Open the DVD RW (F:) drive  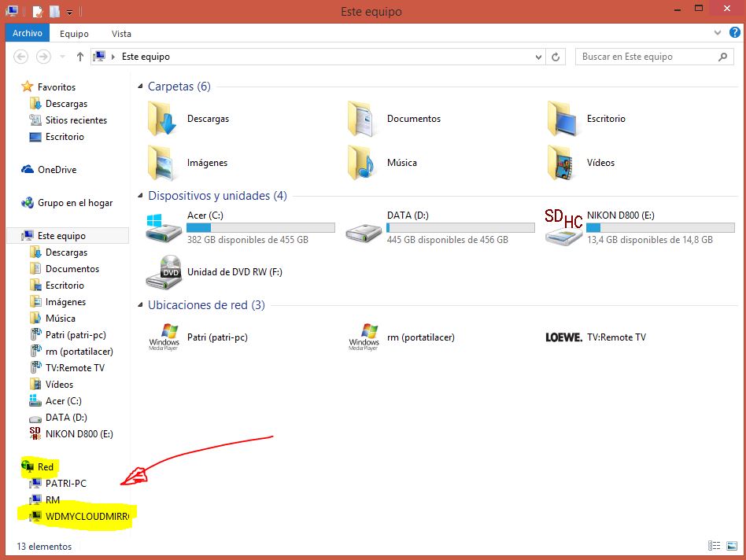pyautogui.click(x=164, y=272)
